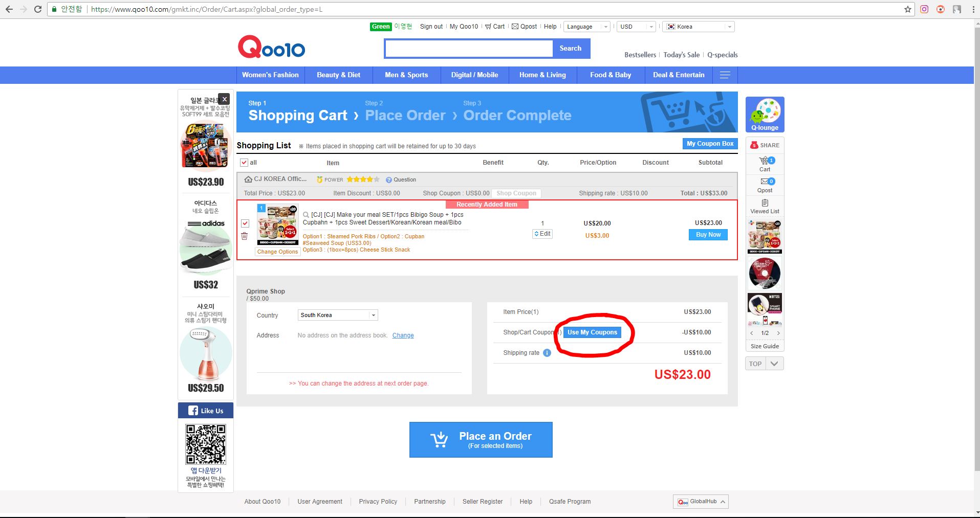Click the TOP button in the sidebar
Viewport: 980px width, 518px height.
point(755,364)
